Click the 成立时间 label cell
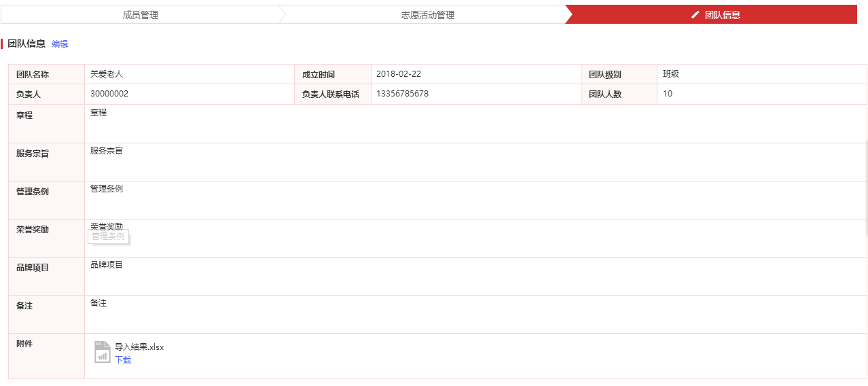Screen dimensions: 868x386 (x=333, y=74)
